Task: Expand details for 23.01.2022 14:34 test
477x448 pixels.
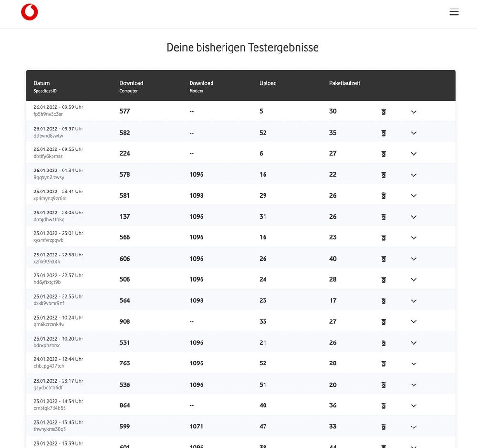Action: [x=413, y=405]
